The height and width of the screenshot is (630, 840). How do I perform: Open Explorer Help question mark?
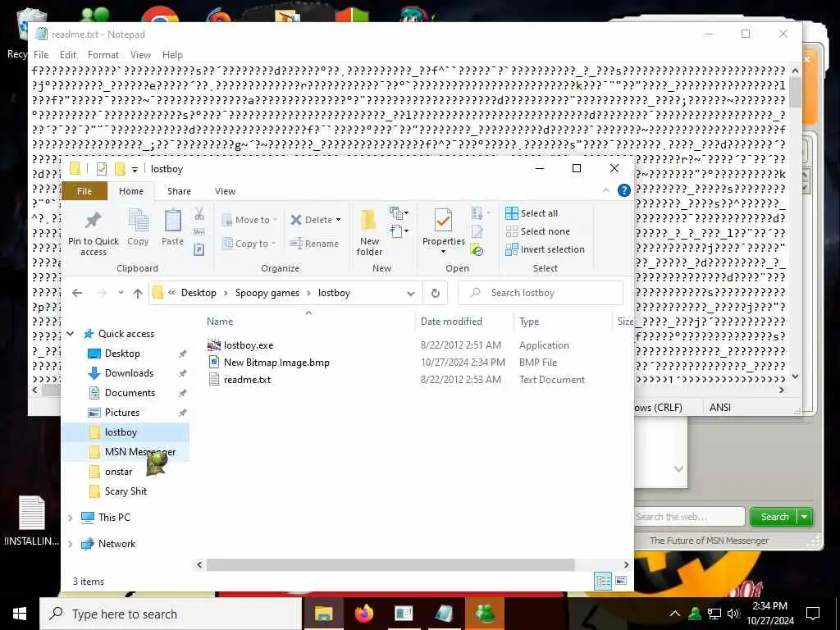click(623, 190)
